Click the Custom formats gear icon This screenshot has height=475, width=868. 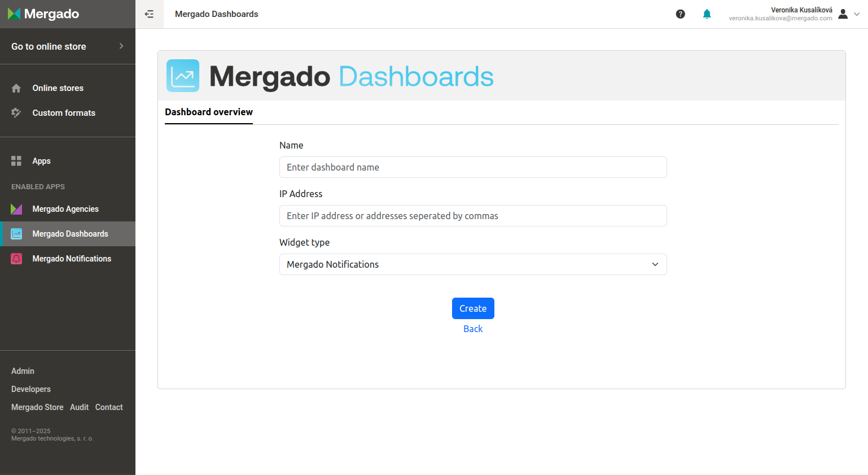coord(16,113)
